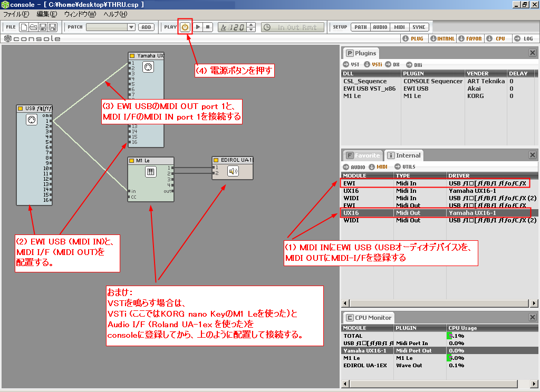540x392 pixels.
Task: Open a file with the folder icon
Action: pos(33,27)
